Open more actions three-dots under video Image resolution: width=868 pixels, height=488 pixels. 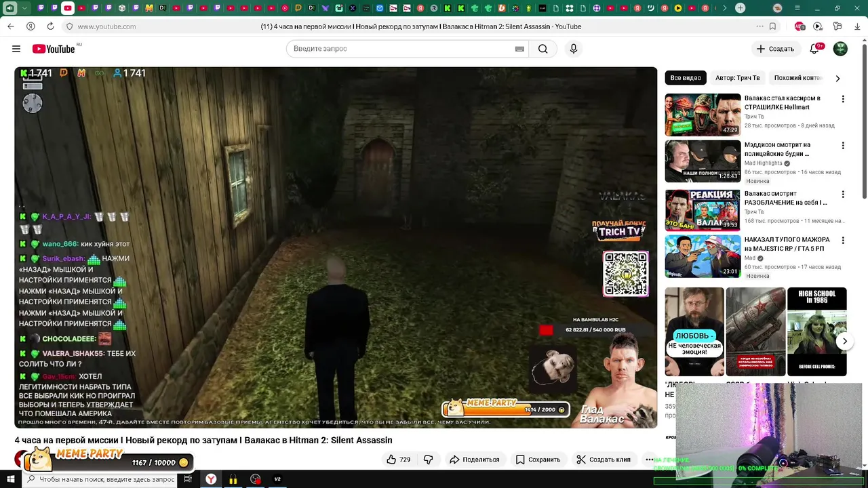pos(649,460)
